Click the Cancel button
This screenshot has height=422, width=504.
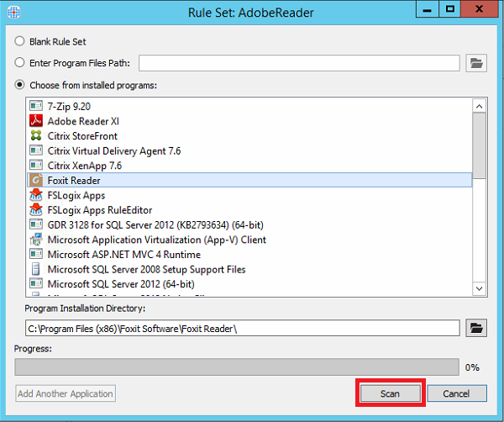457,393
